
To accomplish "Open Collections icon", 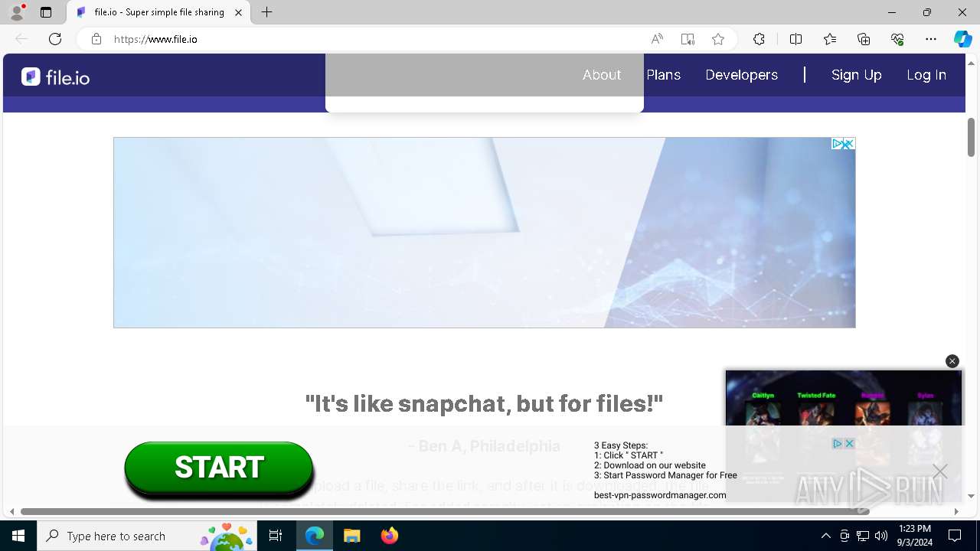I will click(864, 39).
